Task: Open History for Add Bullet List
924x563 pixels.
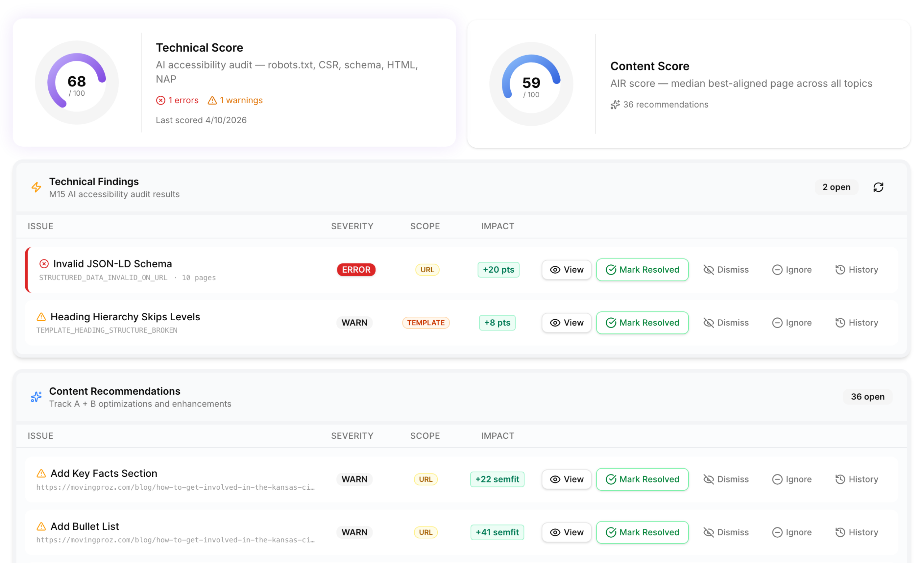Action: click(x=857, y=532)
